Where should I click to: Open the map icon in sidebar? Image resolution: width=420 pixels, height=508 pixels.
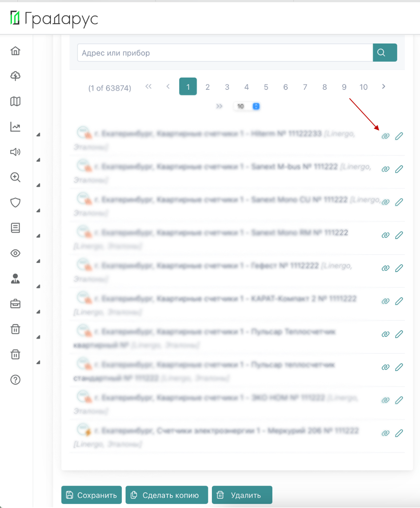16,101
